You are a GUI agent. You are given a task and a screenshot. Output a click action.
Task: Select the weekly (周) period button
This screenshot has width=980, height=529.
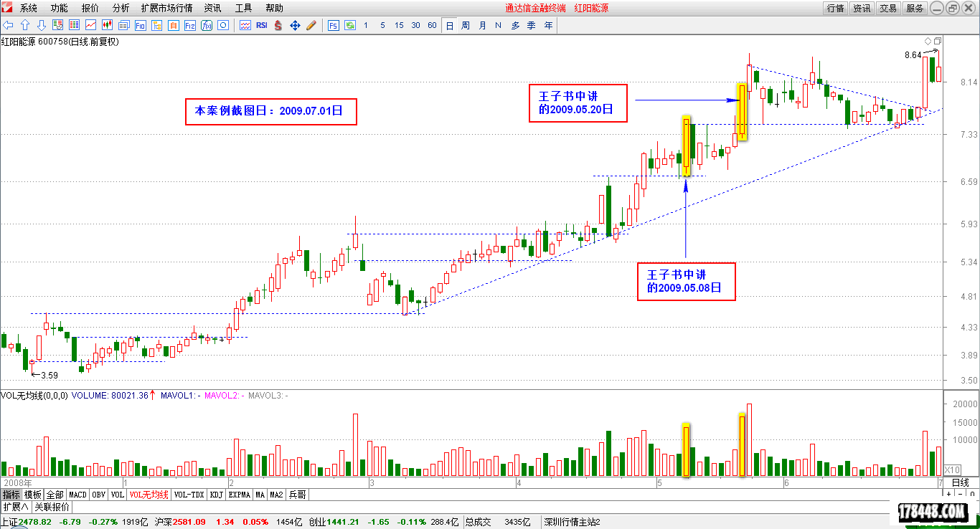tap(466, 25)
